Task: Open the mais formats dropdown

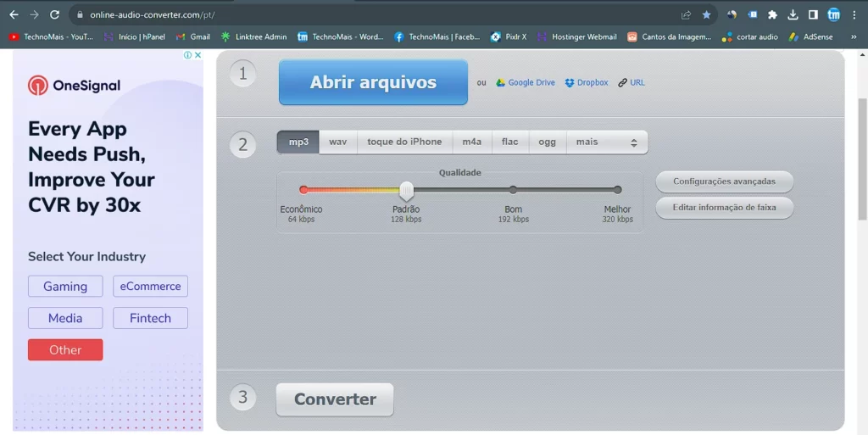Action: coord(607,142)
